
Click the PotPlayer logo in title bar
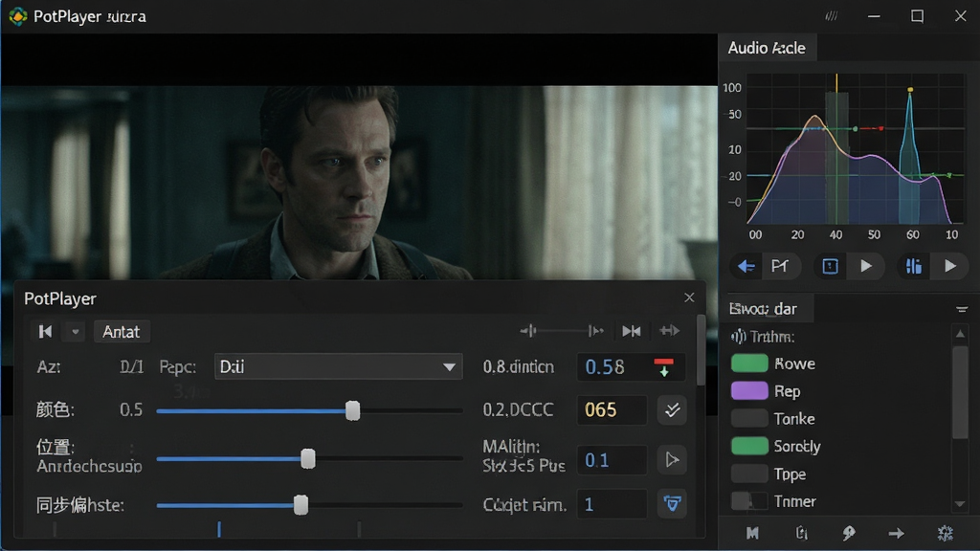[x=17, y=16]
